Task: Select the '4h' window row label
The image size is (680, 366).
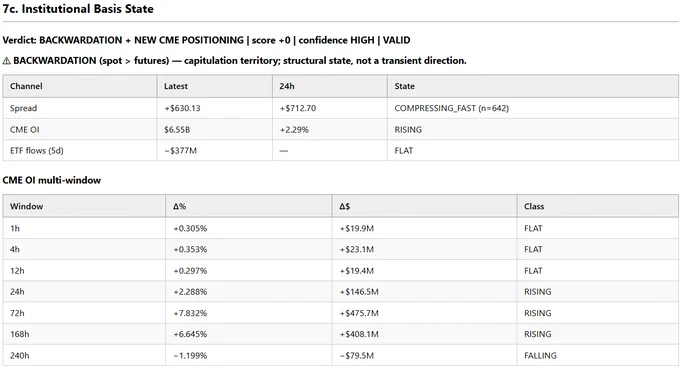Action: click(15, 249)
